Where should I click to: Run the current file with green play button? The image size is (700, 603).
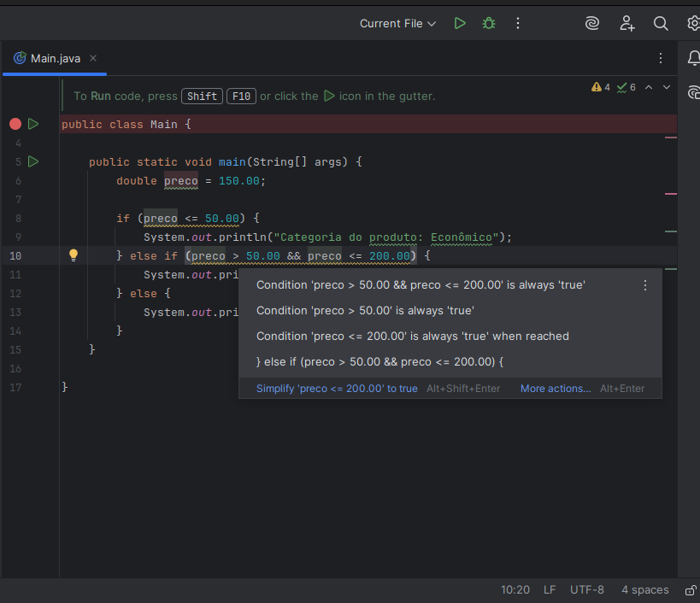[x=460, y=23]
